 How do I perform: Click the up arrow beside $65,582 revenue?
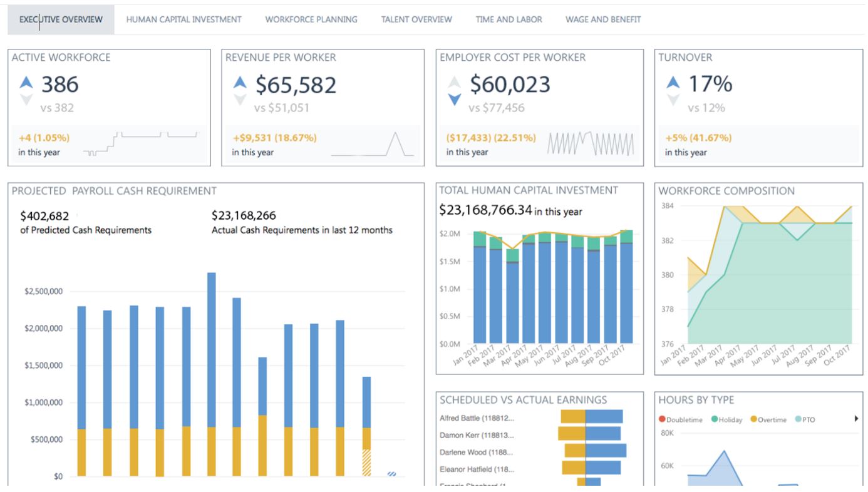click(x=240, y=82)
